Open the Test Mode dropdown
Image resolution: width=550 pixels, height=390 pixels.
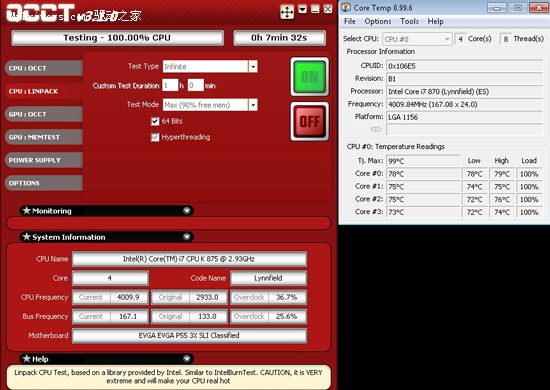(253, 105)
